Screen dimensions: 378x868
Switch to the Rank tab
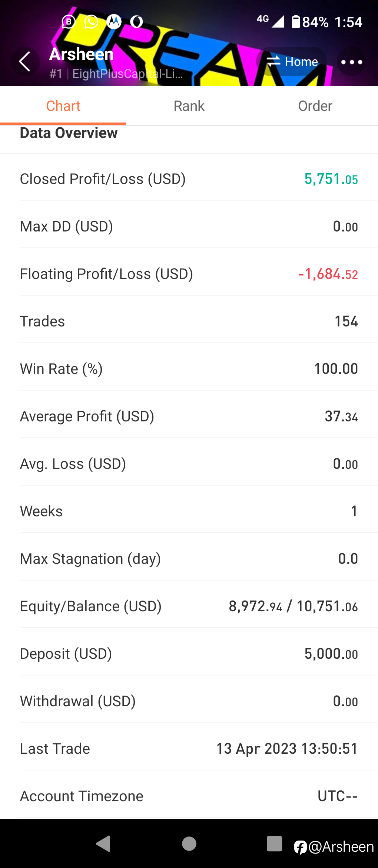189,106
